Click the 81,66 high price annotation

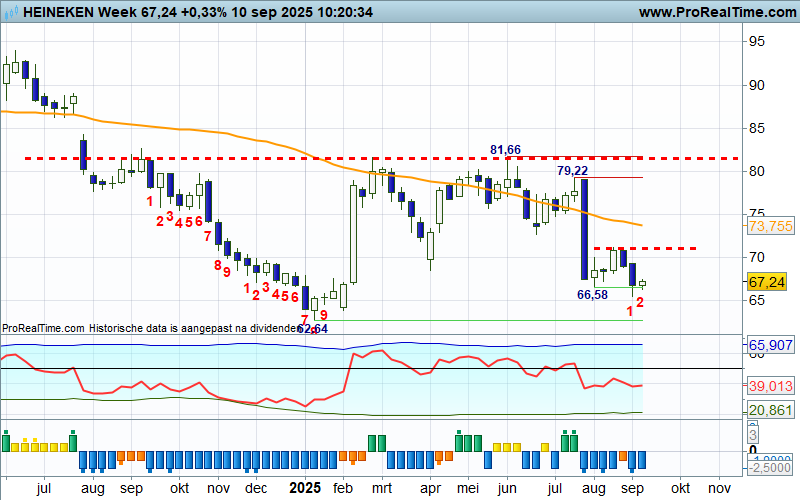click(x=508, y=150)
